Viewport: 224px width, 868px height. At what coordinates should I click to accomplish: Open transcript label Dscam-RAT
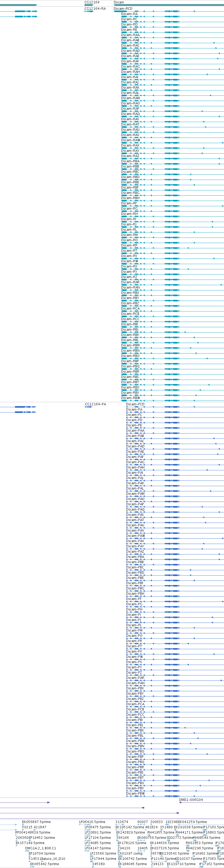(130, 124)
